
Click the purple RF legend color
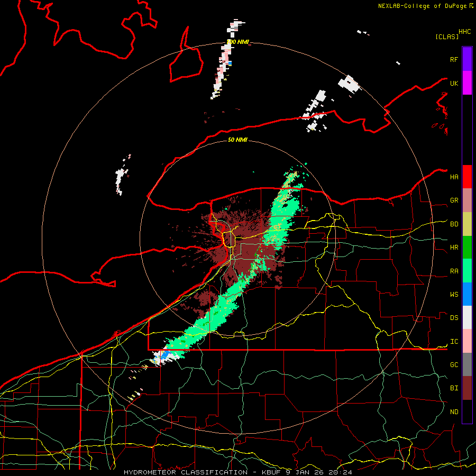[x=467, y=59]
